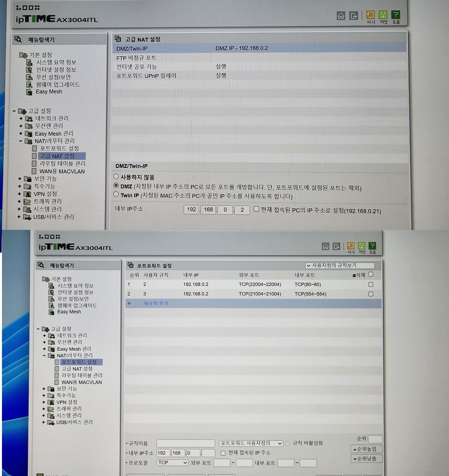449x476 pixels.
Task: Click the home icon in lower header
Action: (x=326, y=246)
